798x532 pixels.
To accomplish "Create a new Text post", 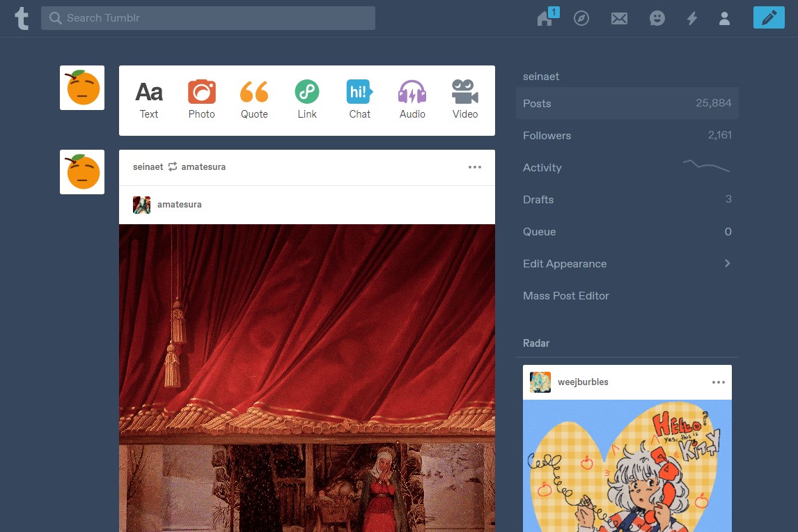I will [149, 100].
